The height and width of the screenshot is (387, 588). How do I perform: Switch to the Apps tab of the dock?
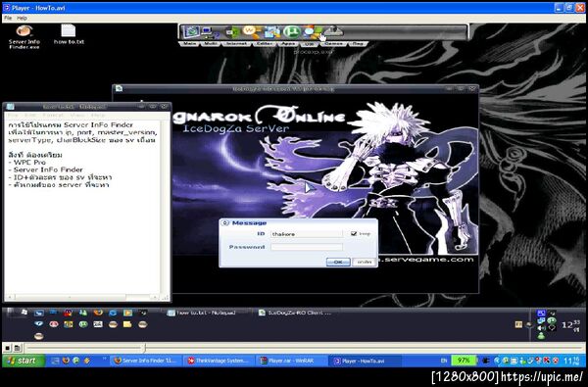[289, 44]
